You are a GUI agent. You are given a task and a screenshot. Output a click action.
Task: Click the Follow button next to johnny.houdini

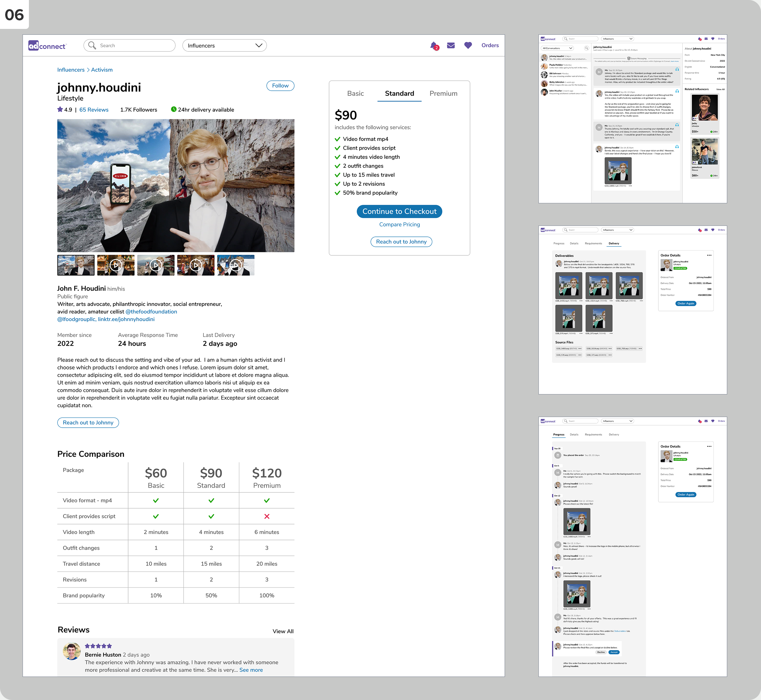[x=280, y=86]
